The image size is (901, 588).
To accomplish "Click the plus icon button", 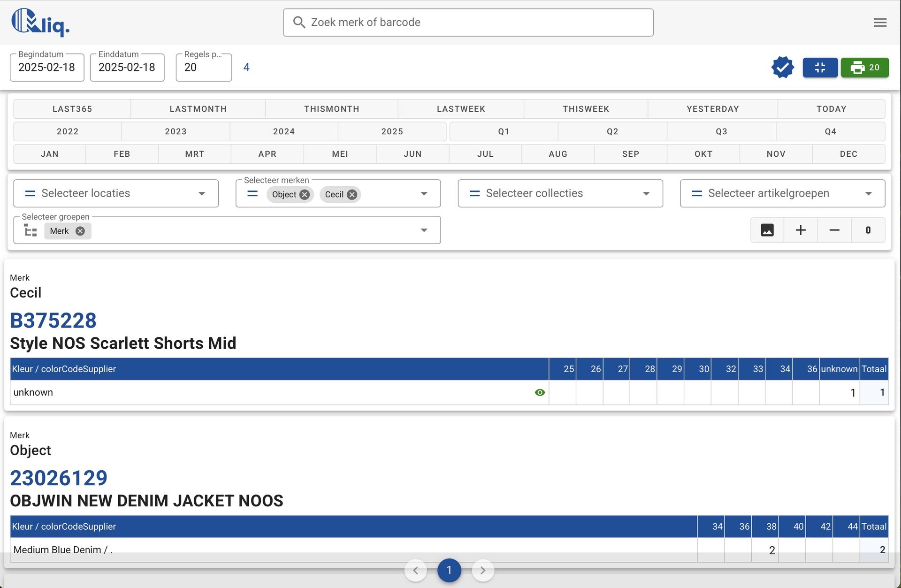I will tap(801, 230).
